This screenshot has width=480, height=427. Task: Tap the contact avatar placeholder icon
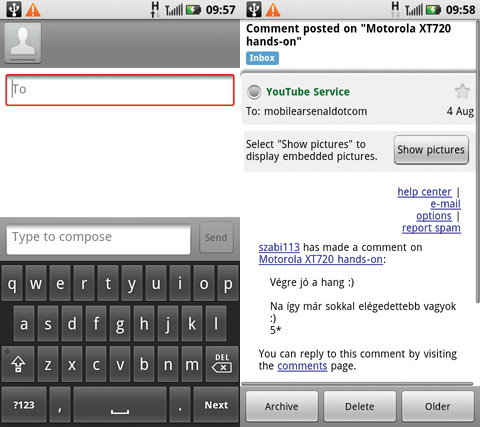(23, 43)
